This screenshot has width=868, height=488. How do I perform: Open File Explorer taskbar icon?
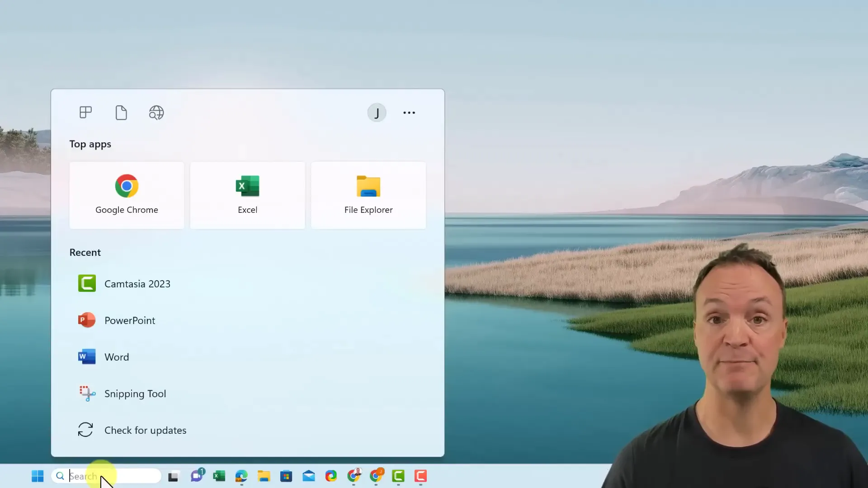click(x=264, y=476)
